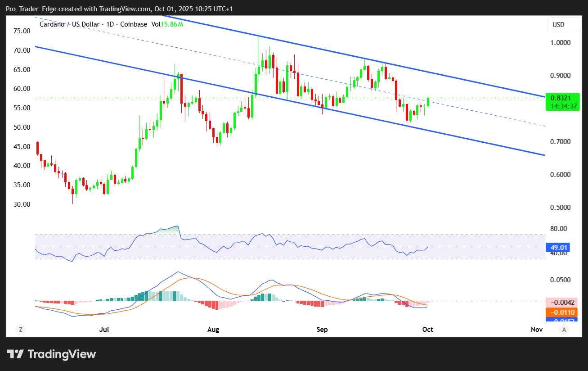This screenshot has height=371, width=588.
Task: Click the Oct label on time axis
Action: (427, 330)
